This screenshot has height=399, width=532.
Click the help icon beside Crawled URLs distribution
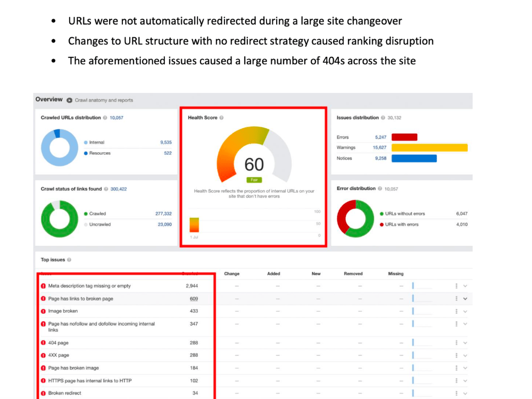[x=104, y=118]
